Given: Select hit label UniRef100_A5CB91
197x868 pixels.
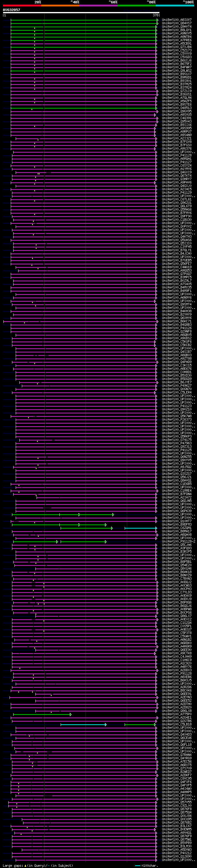Looking at the screenshot, I should click(x=177, y=43).
